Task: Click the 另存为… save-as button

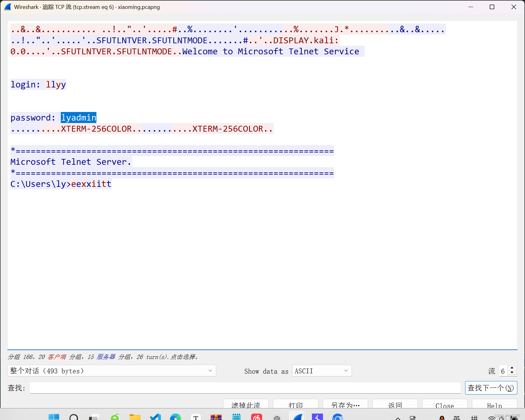Action: click(x=345, y=404)
